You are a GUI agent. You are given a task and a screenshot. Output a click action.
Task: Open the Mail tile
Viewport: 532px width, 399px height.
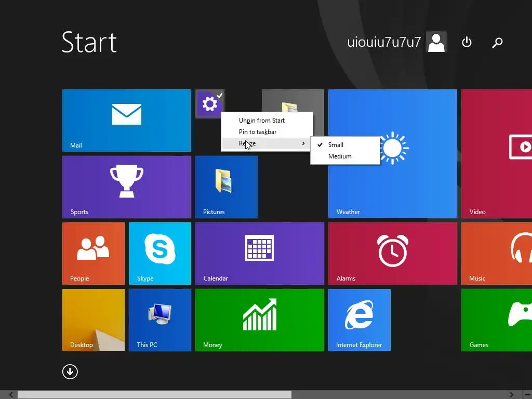[x=127, y=121]
